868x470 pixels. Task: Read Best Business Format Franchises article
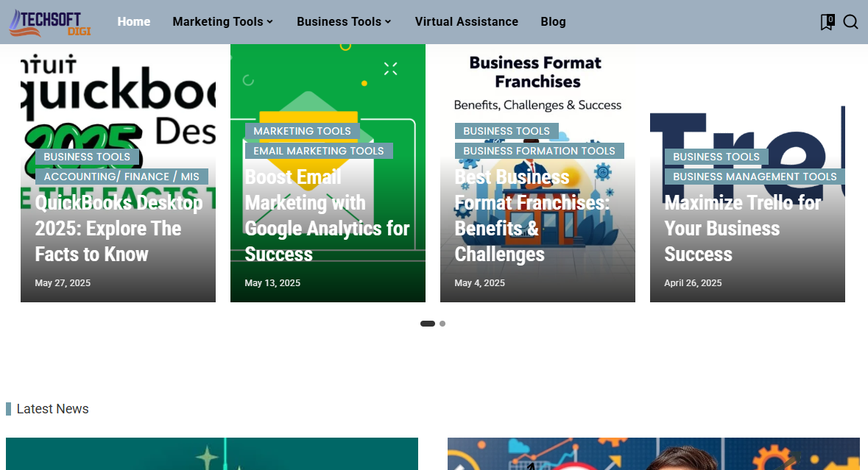tap(532, 216)
